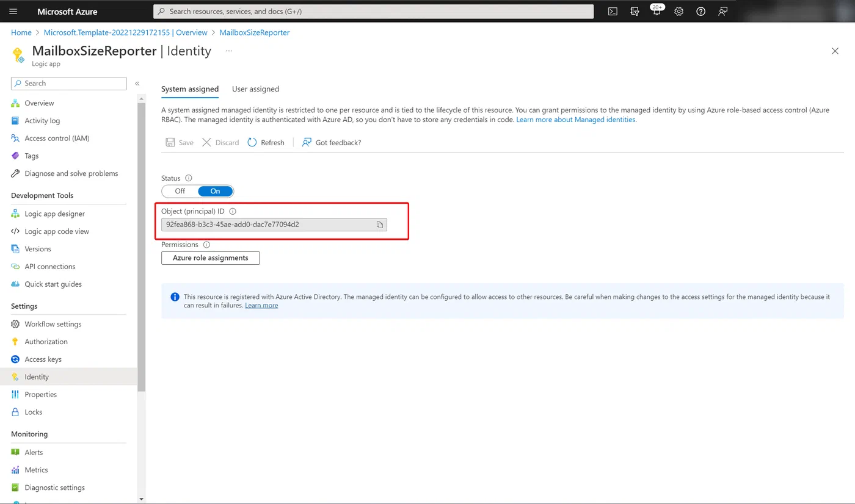Open the Learn more link in info banner
Screen dimensions: 855x504
261,305
